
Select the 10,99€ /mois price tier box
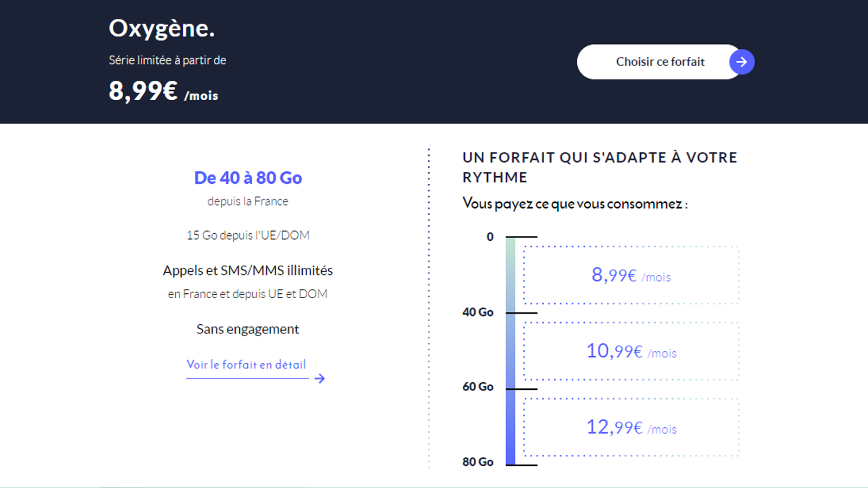click(631, 351)
